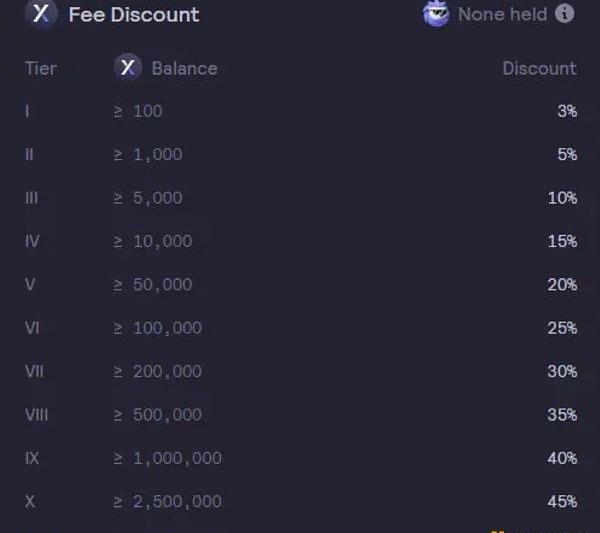The width and height of the screenshot is (600, 533).
Task: Click the X icon in Balance column header
Action: pos(128,68)
